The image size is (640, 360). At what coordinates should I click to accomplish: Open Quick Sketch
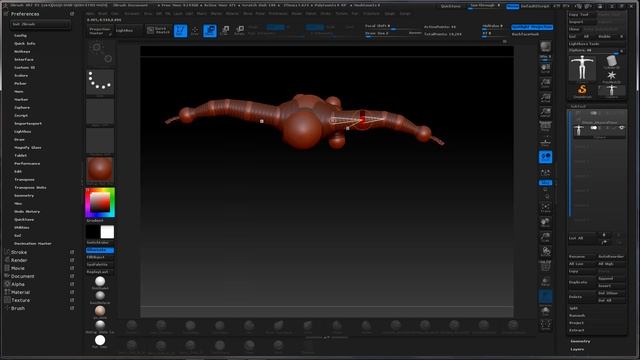[x=158, y=31]
